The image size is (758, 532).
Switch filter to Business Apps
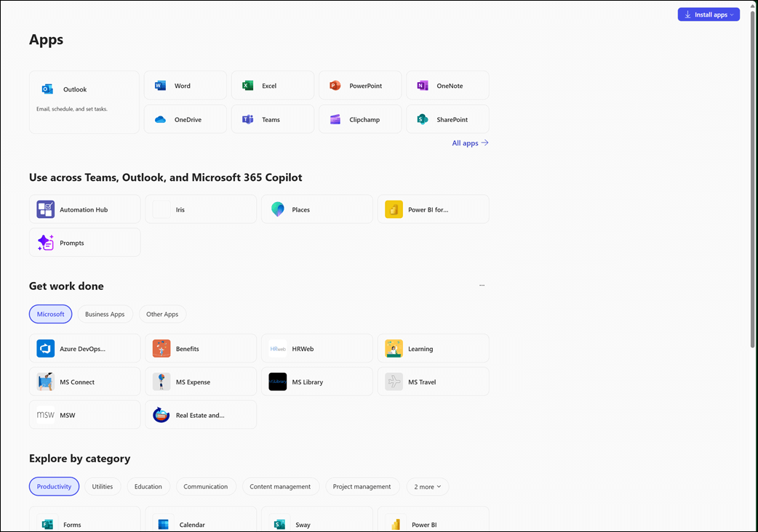pos(105,314)
